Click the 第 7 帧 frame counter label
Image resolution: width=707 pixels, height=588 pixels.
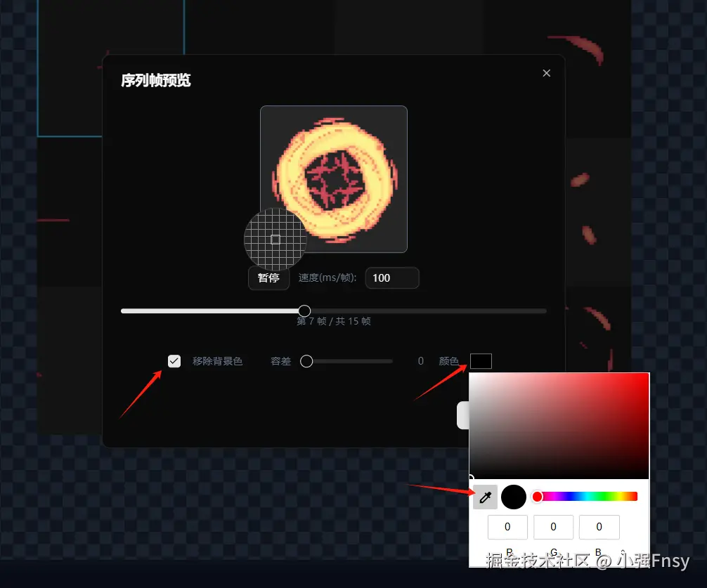point(333,320)
